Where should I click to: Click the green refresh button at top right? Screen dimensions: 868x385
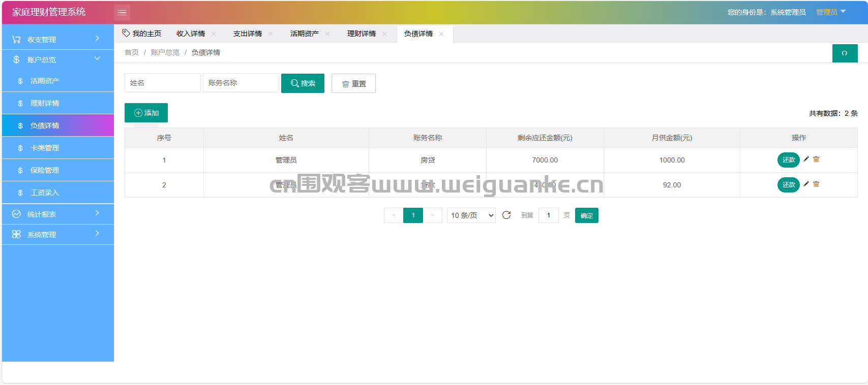845,53
